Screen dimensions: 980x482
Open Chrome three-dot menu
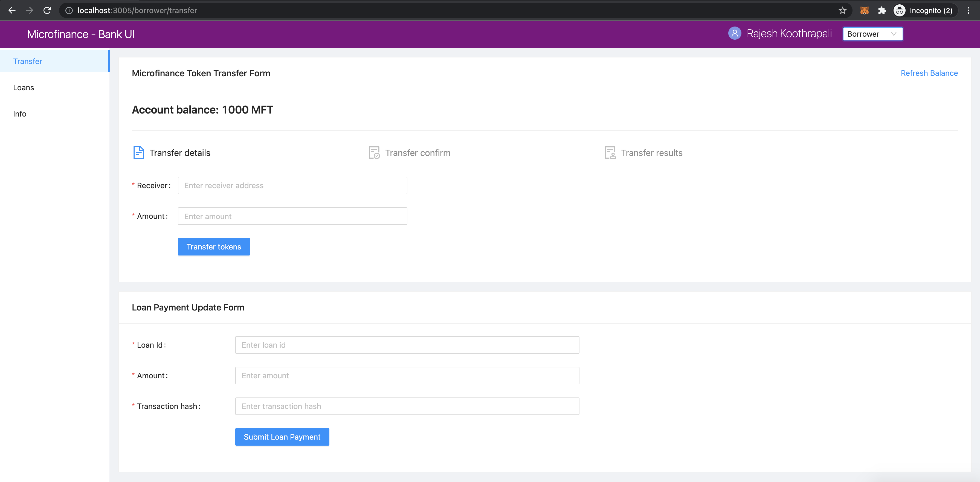[x=968, y=10]
